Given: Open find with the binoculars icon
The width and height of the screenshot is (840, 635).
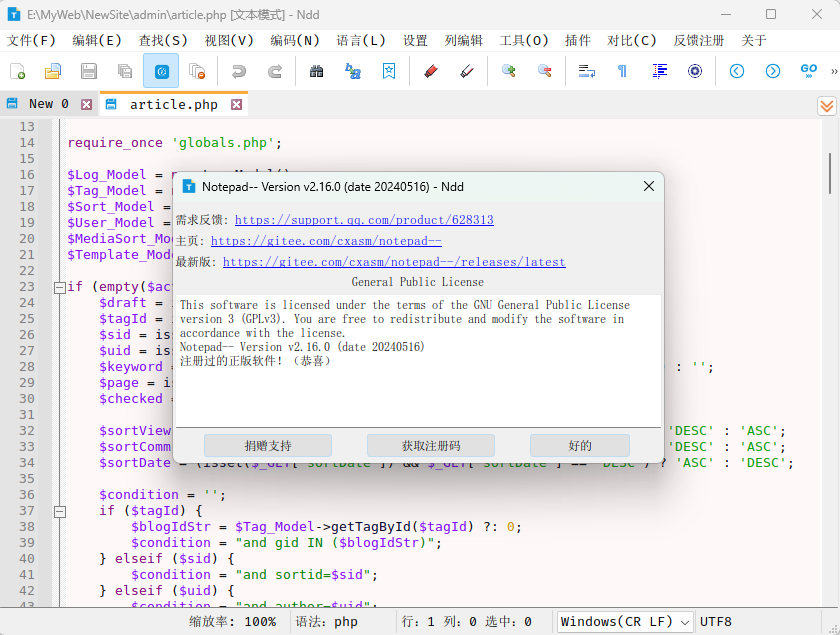Looking at the screenshot, I should [x=317, y=71].
